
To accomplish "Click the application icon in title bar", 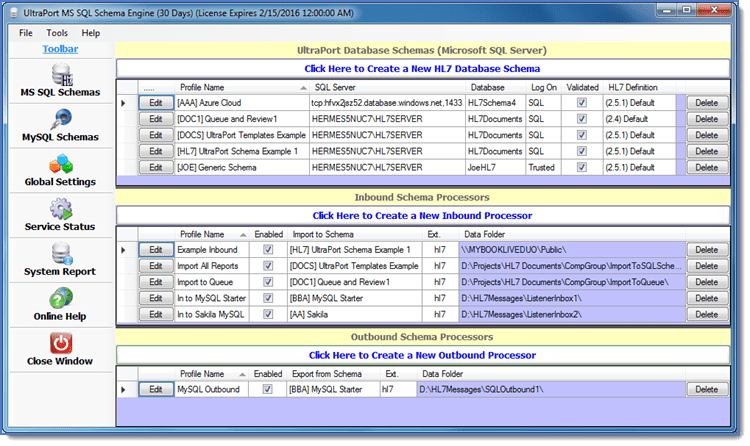I will (x=14, y=13).
